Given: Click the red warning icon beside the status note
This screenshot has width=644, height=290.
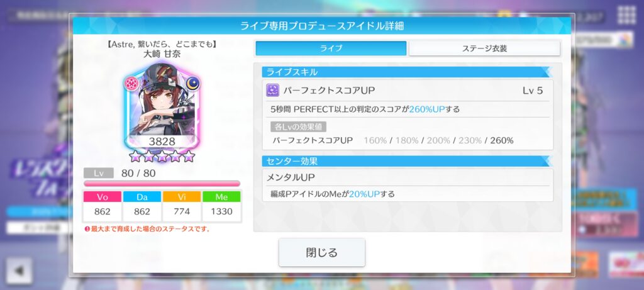Looking at the screenshot, I should pos(87,229).
